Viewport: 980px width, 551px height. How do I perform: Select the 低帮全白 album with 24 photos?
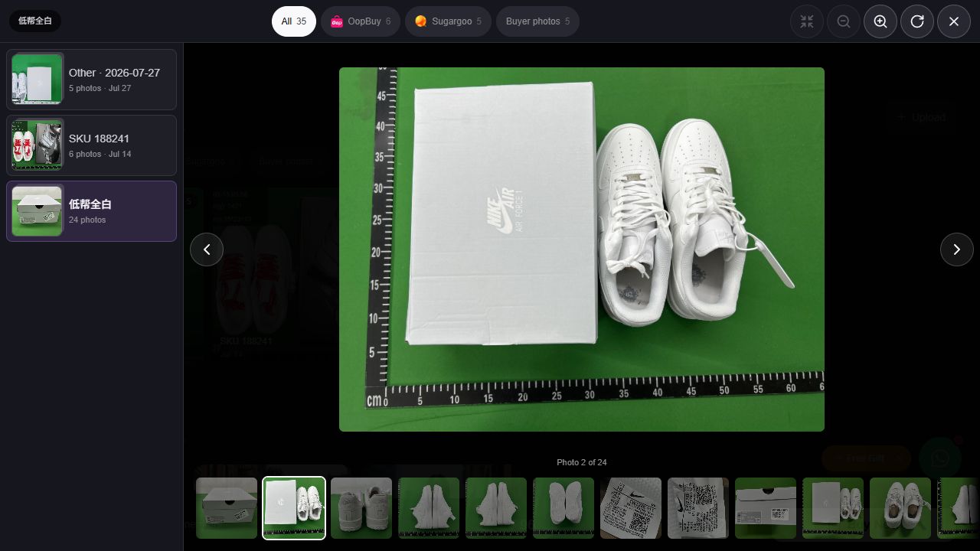[x=92, y=211]
